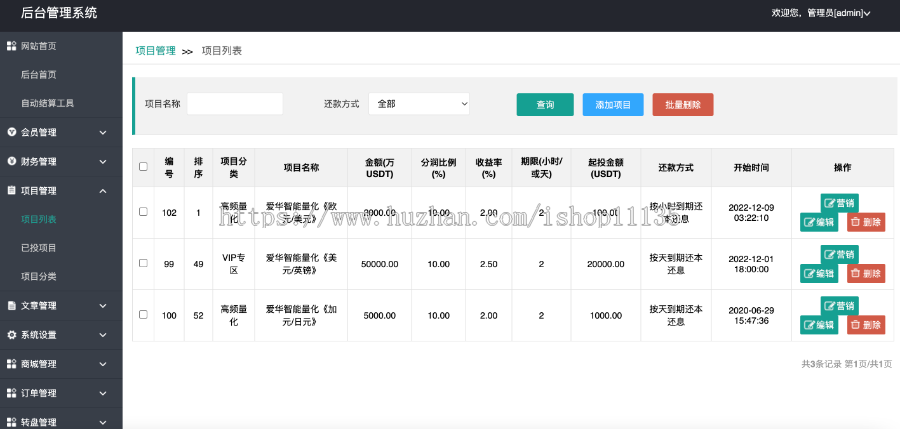Click the 财务管理 icon in sidebar
900x429 pixels.
[x=11, y=161]
